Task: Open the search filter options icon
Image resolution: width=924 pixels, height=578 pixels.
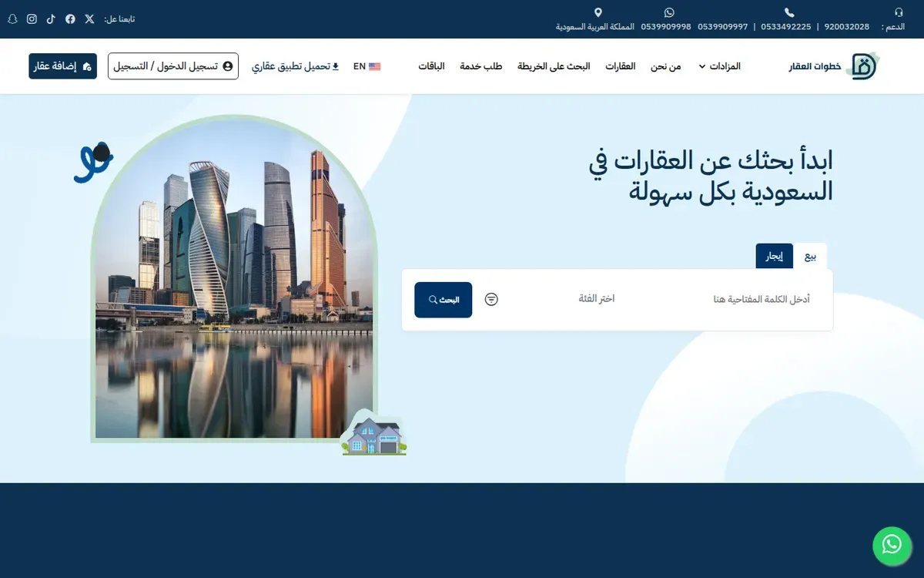Action: pyautogui.click(x=491, y=299)
